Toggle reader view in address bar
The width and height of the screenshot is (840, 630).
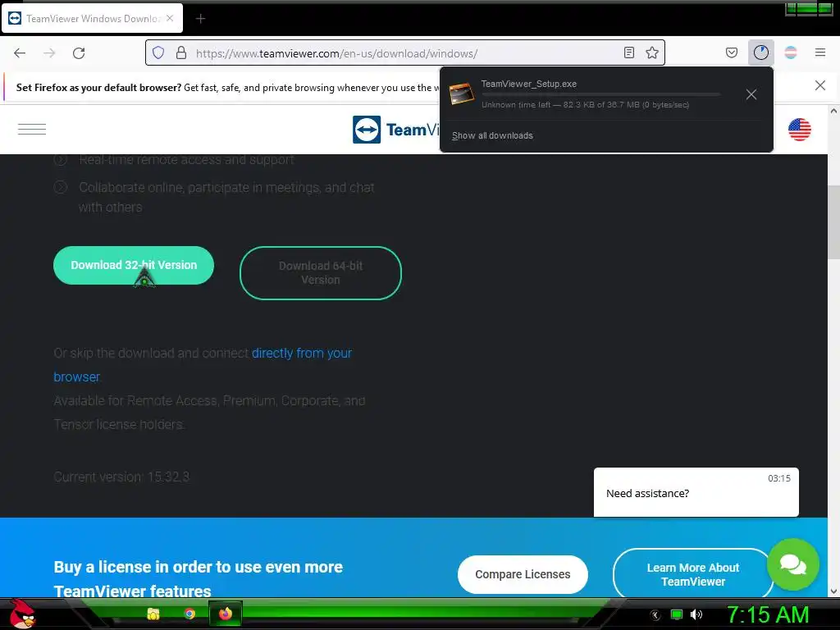point(629,52)
